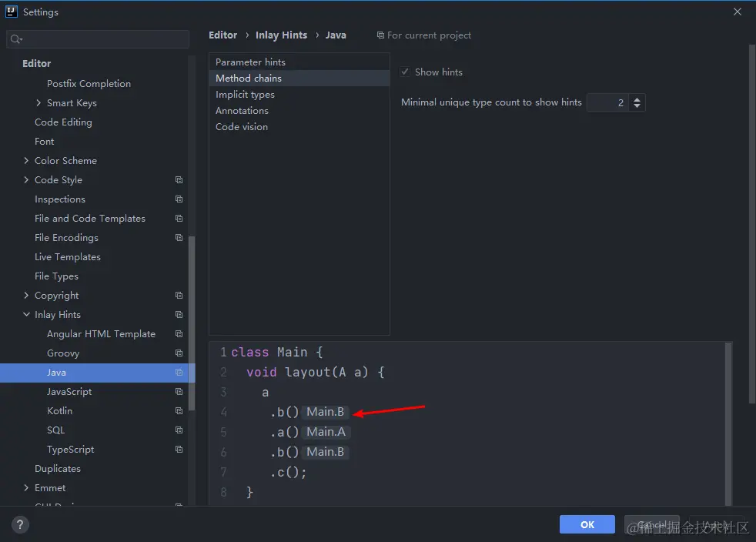This screenshot has width=756, height=542.
Task: Open File Types settings
Action: (56, 276)
